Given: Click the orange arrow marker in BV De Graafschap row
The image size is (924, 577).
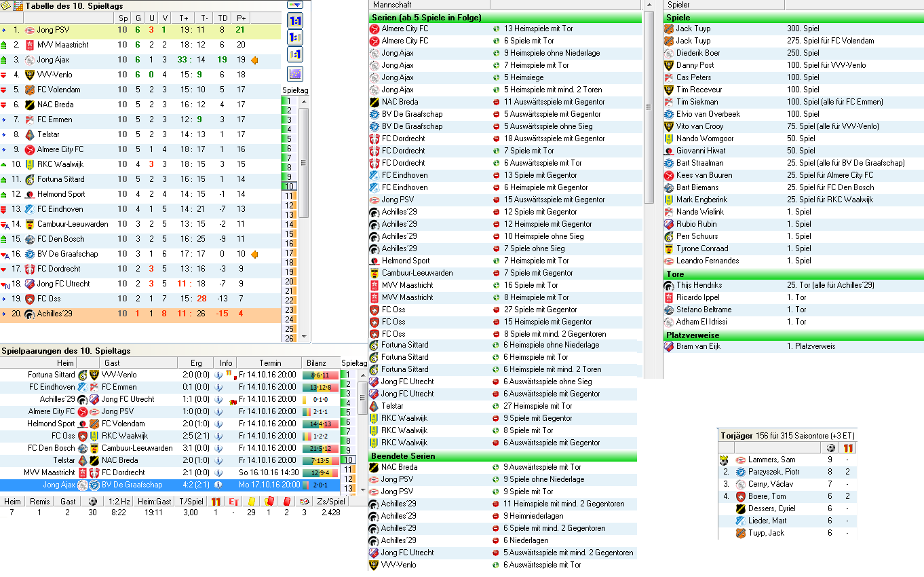Looking at the screenshot, I should (x=254, y=254).
